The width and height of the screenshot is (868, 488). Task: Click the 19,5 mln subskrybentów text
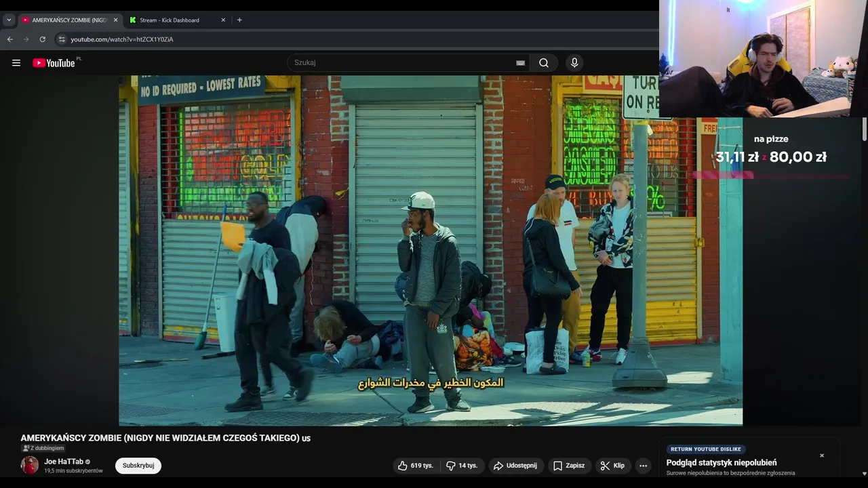tap(73, 471)
